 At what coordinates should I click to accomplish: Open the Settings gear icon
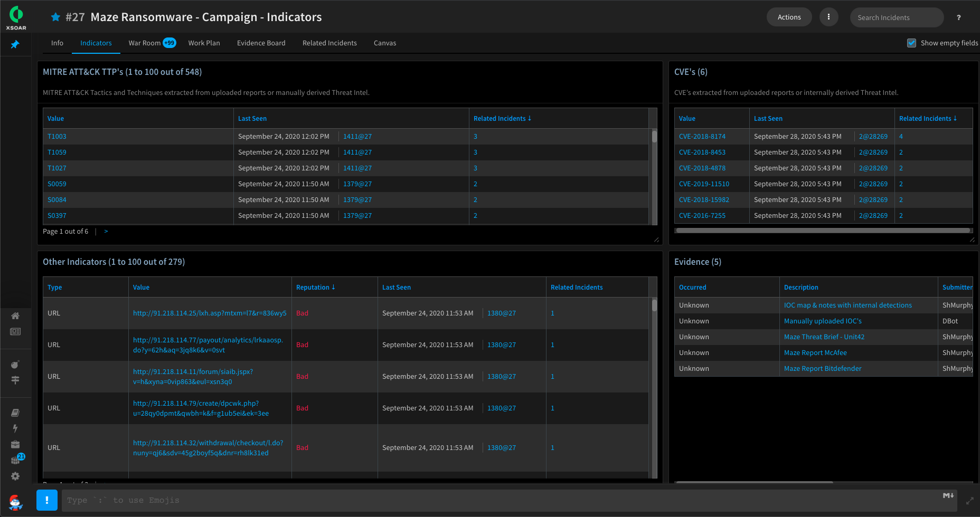(15, 476)
